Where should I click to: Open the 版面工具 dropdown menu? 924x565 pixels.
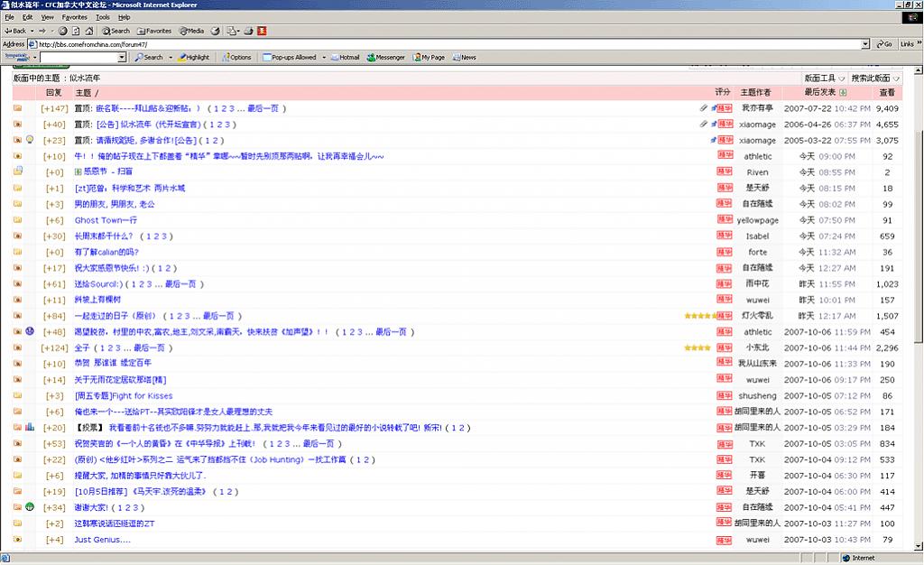click(825, 79)
